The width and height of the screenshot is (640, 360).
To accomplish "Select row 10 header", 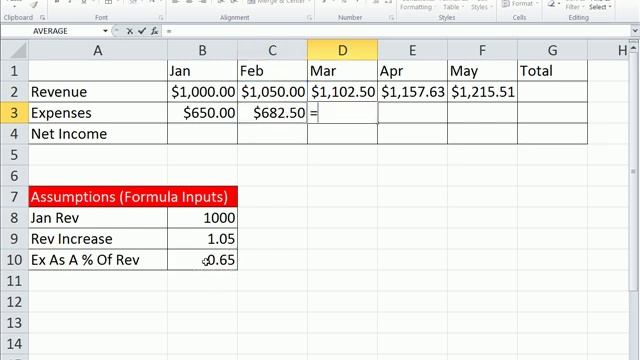I will click(x=14, y=260).
